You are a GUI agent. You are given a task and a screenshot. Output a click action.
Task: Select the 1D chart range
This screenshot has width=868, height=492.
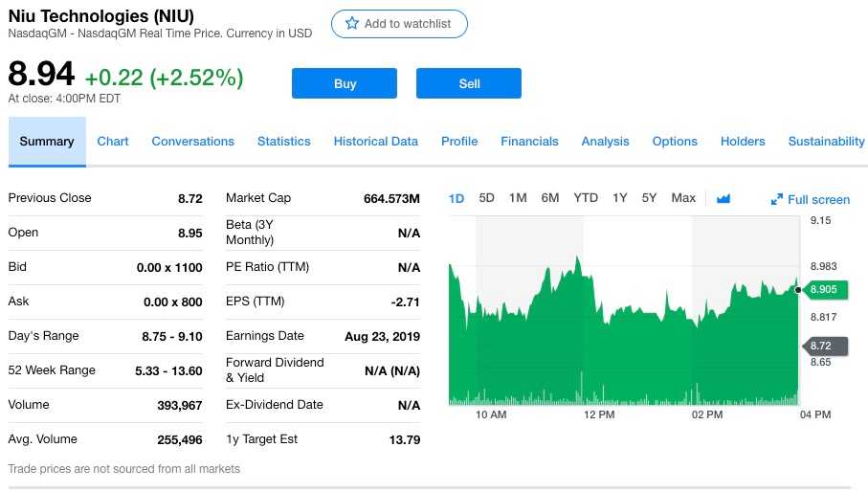[x=456, y=199]
